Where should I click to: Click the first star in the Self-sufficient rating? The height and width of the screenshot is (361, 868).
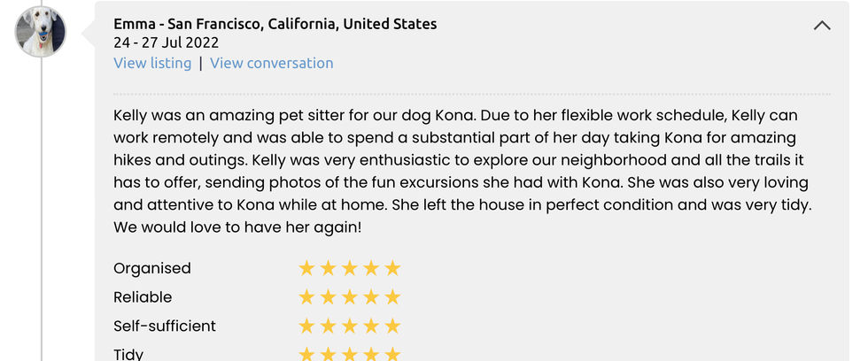click(306, 326)
